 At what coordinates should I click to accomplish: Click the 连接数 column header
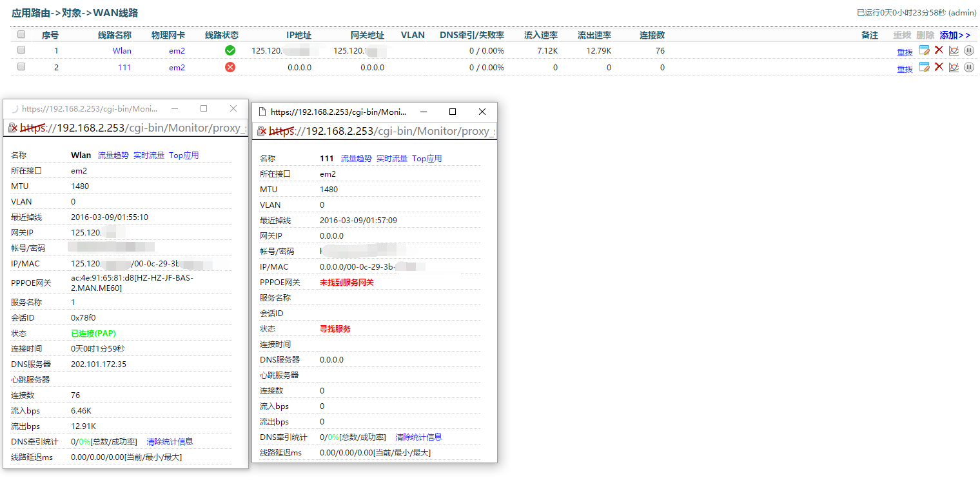652,35
